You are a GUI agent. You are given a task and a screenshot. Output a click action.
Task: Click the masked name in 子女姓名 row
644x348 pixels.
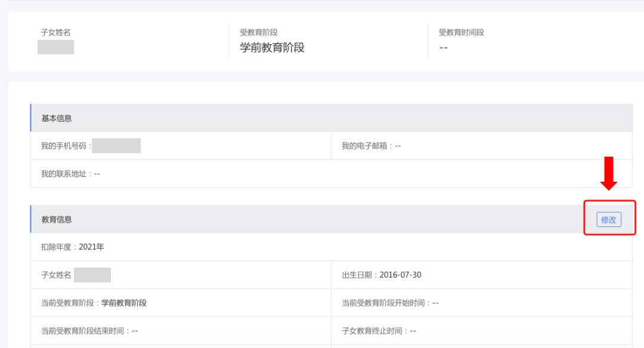(x=93, y=275)
